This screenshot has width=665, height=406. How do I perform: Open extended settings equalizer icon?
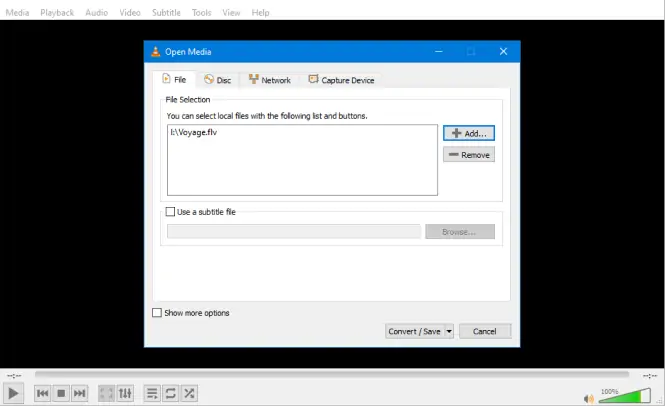125,393
